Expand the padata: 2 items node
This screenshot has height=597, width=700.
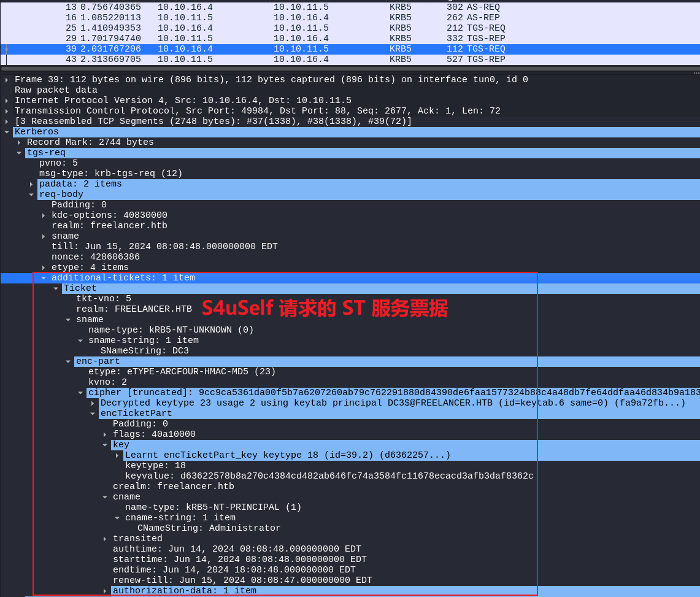coord(31,184)
